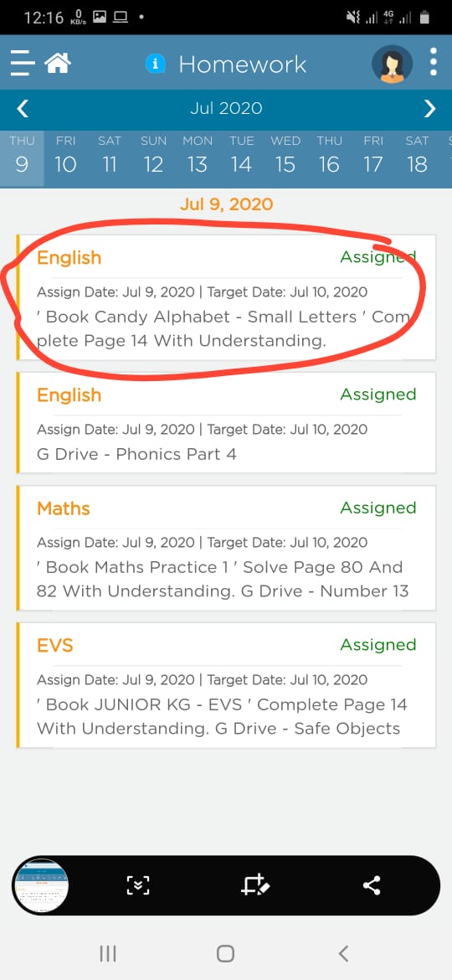Viewport: 452px width, 980px height.
Task: Open the three-dot overflow menu
Action: (434, 63)
